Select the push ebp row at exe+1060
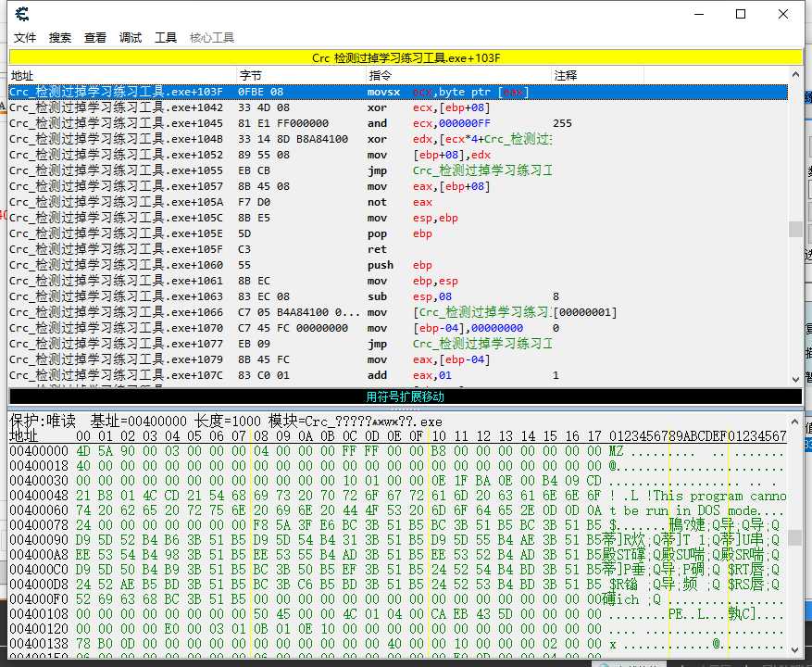The image size is (812, 667). [x=398, y=265]
